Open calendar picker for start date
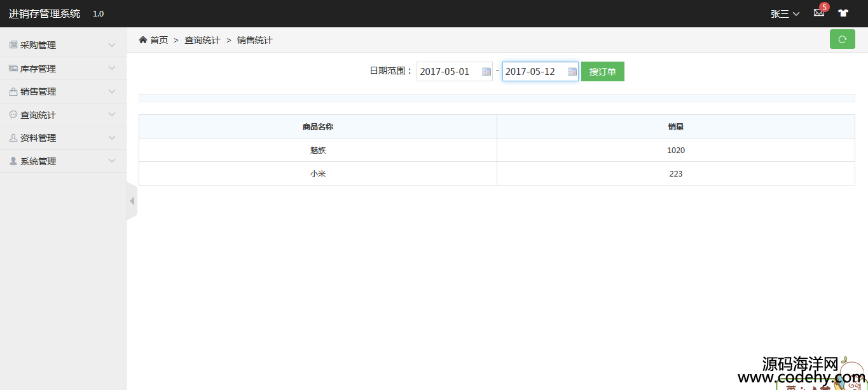Viewport: 868px width, 390px height. pyautogui.click(x=486, y=72)
